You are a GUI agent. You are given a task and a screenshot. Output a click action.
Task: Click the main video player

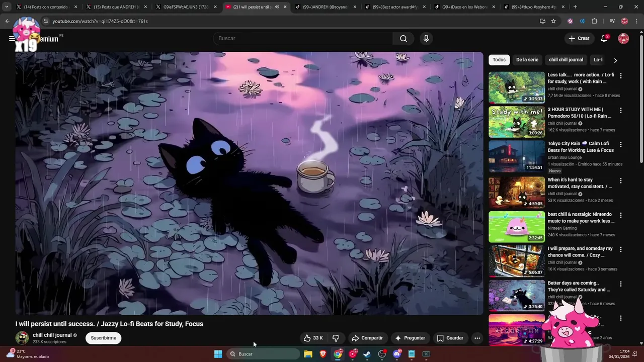pyautogui.click(x=249, y=184)
